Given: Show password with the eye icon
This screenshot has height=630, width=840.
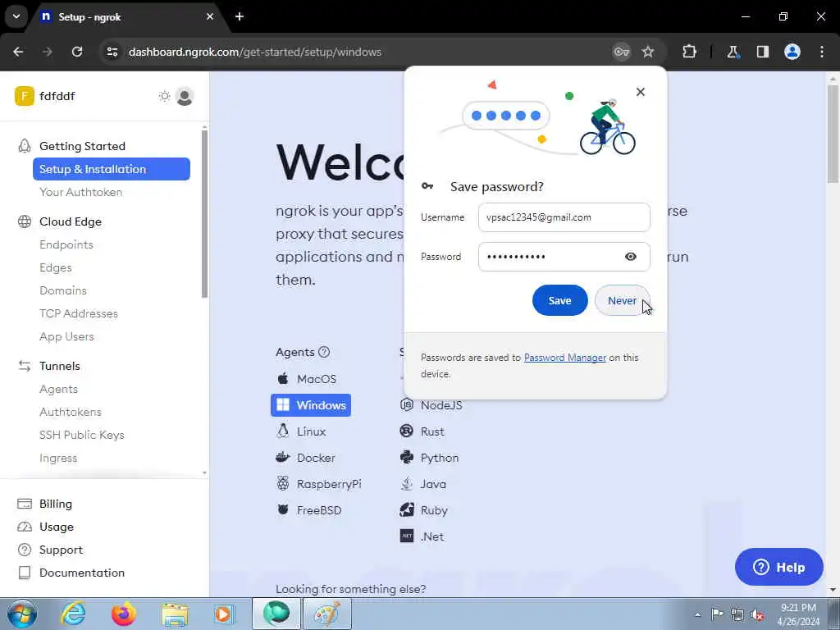Looking at the screenshot, I should [x=631, y=257].
